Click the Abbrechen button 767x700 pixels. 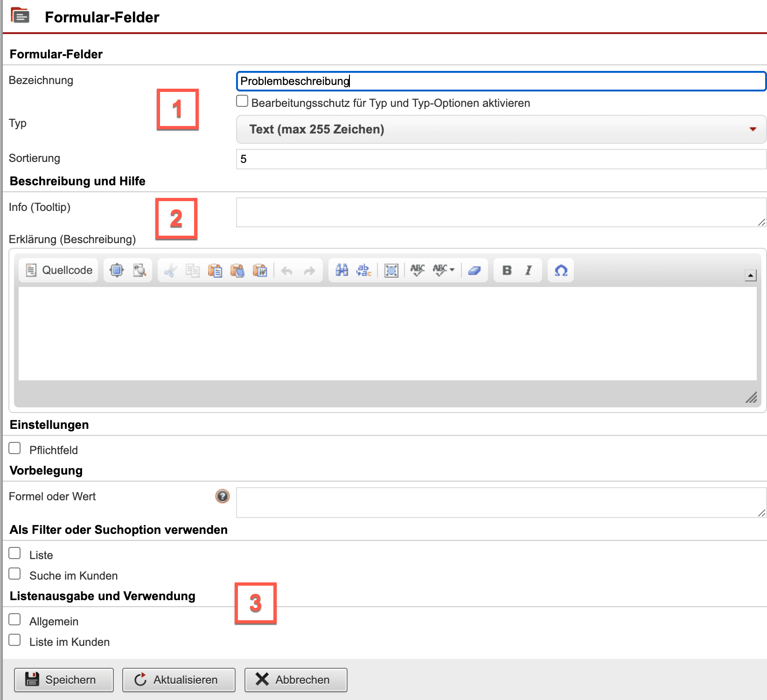click(296, 679)
